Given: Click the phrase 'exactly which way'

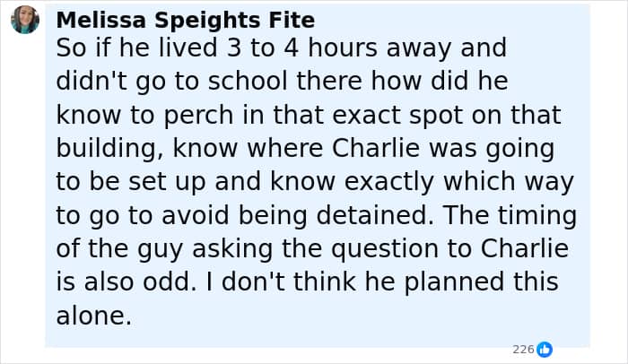Looking at the screenshot, I should [459, 182].
